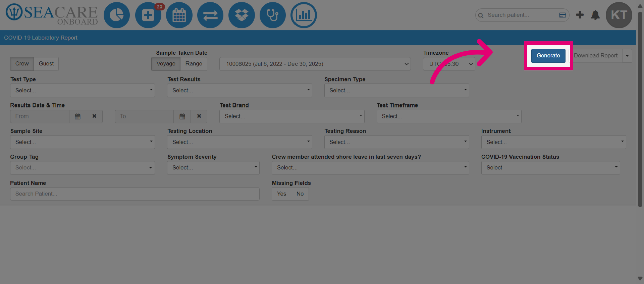
Task: Clear the From results date
Action: 94,116
